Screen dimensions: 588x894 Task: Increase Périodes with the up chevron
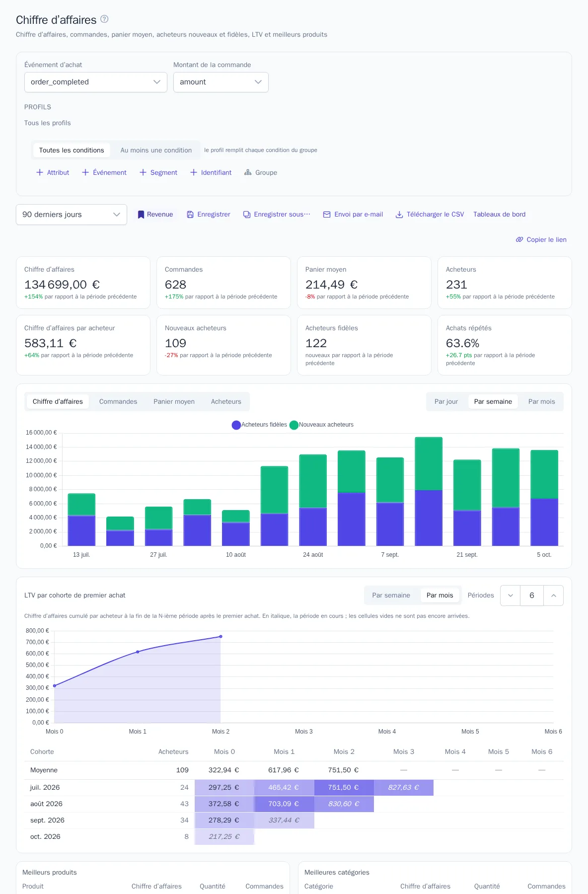[x=554, y=596]
